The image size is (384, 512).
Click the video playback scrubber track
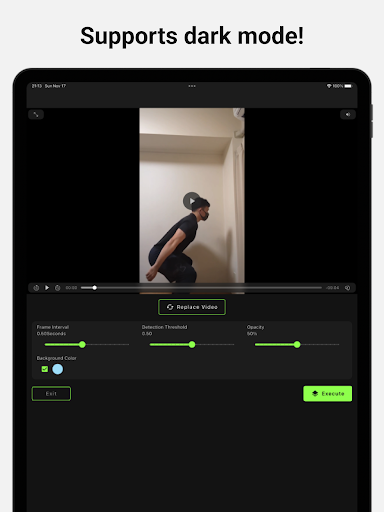201,288
